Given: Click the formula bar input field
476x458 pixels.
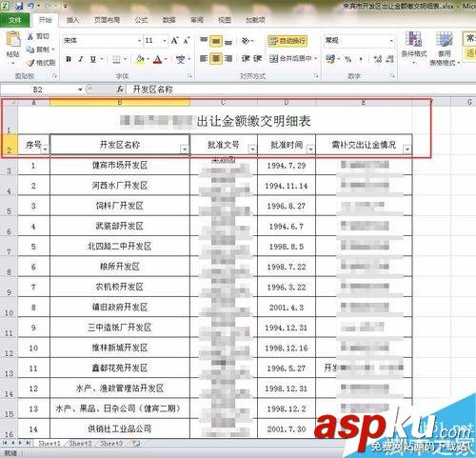Looking at the screenshot, I should [x=301, y=90].
